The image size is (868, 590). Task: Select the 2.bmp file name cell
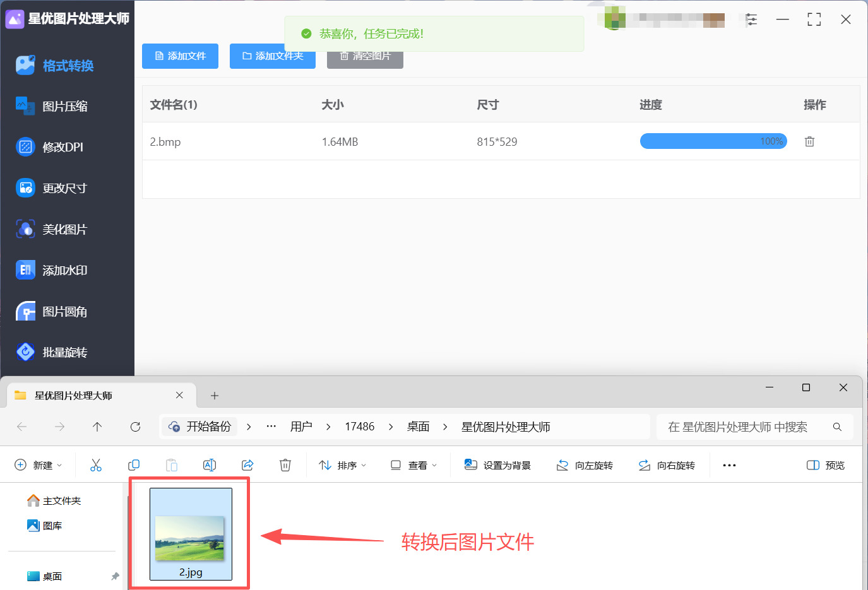[x=165, y=142]
